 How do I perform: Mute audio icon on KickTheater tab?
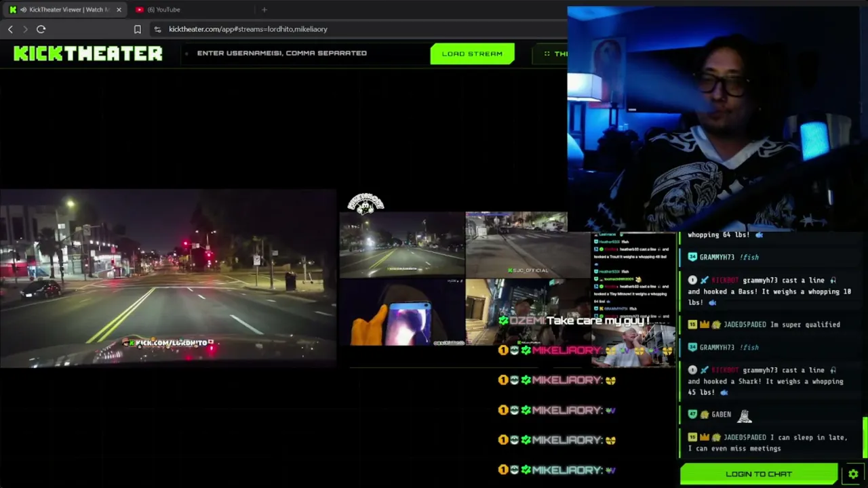(24, 9)
